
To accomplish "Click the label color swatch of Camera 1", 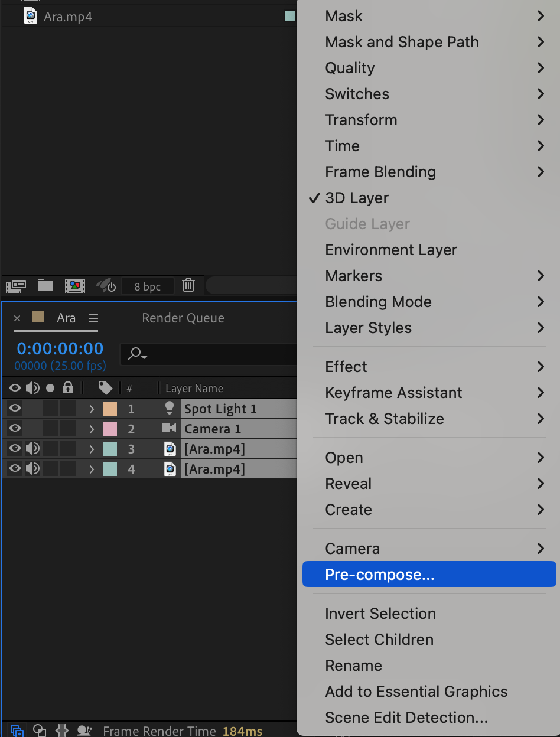I will tap(110, 429).
